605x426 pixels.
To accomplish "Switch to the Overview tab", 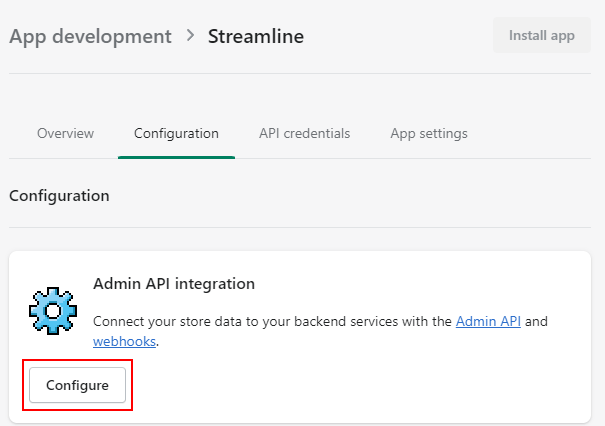I will [65, 133].
